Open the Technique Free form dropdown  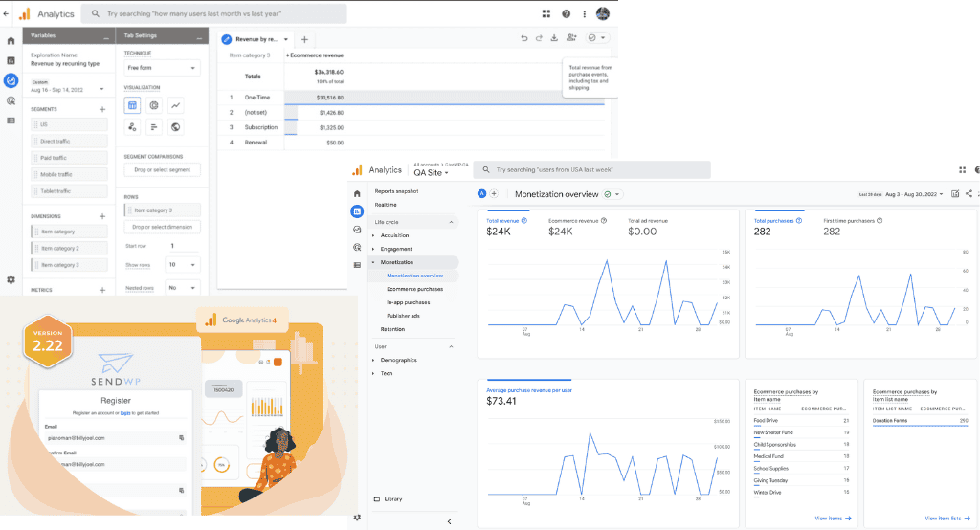[x=162, y=68]
